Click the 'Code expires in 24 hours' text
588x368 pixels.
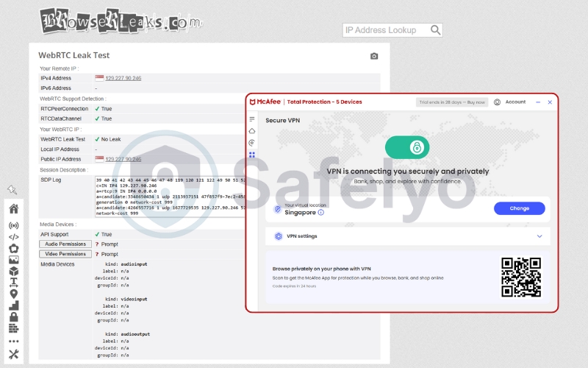(x=294, y=286)
